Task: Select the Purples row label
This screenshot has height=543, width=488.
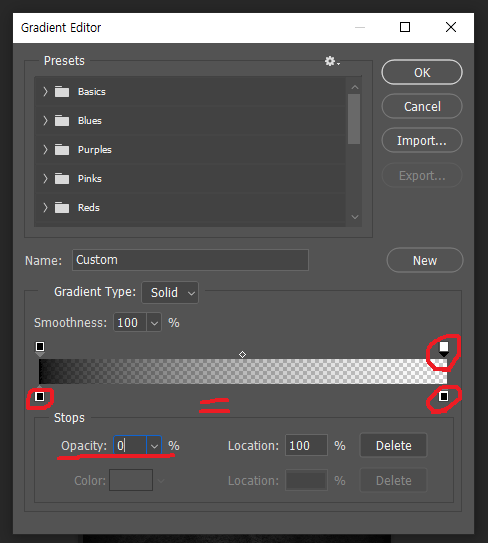Action: point(95,150)
